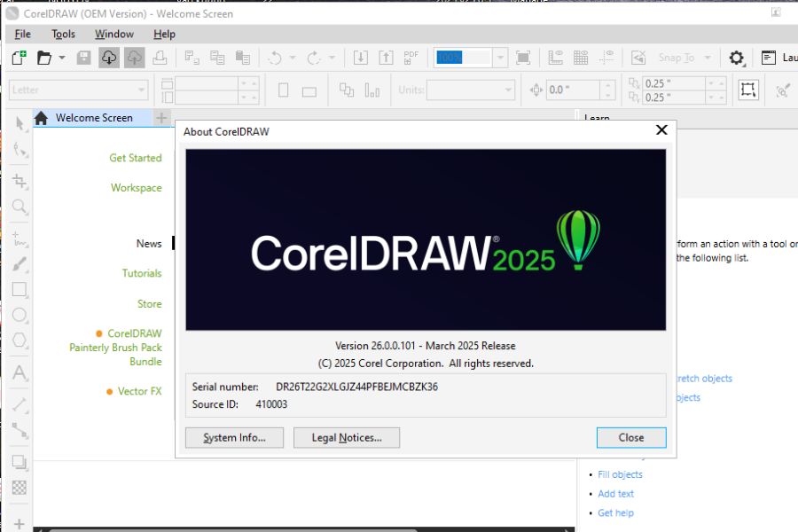
Task: Open the Fill objects learn link
Action: pos(620,474)
